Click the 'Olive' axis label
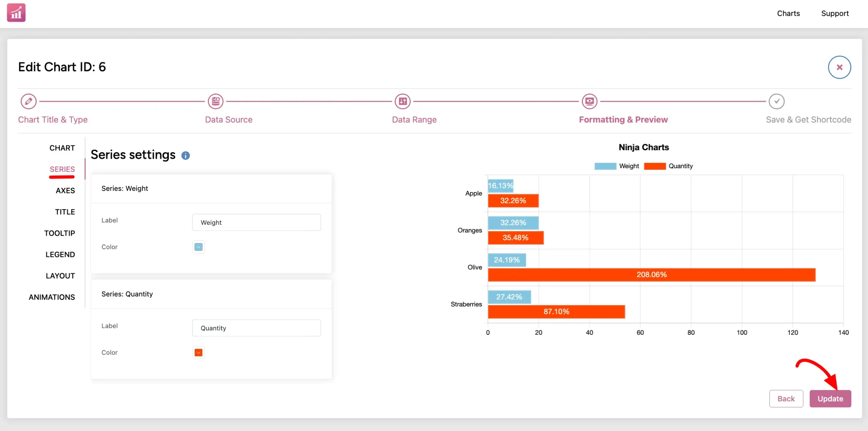The height and width of the screenshot is (431, 868). pyautogui.click(x=475, y=267)
